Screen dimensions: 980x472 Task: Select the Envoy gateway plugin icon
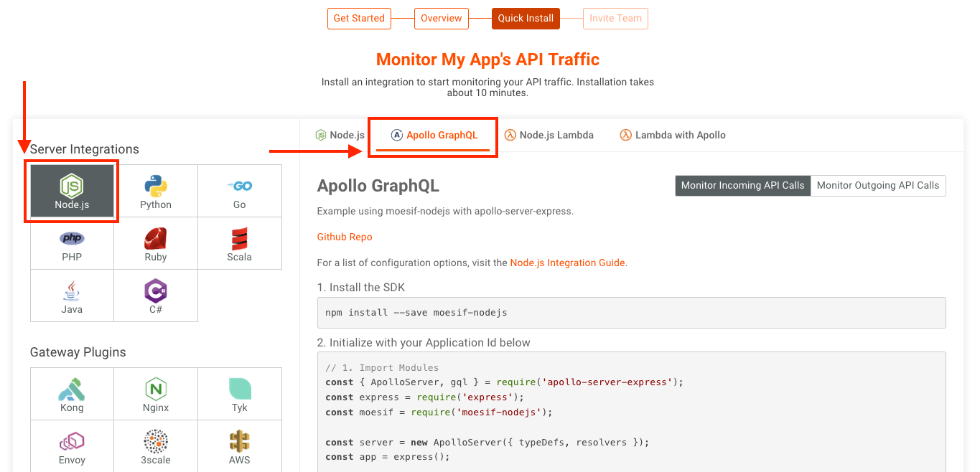71,446
